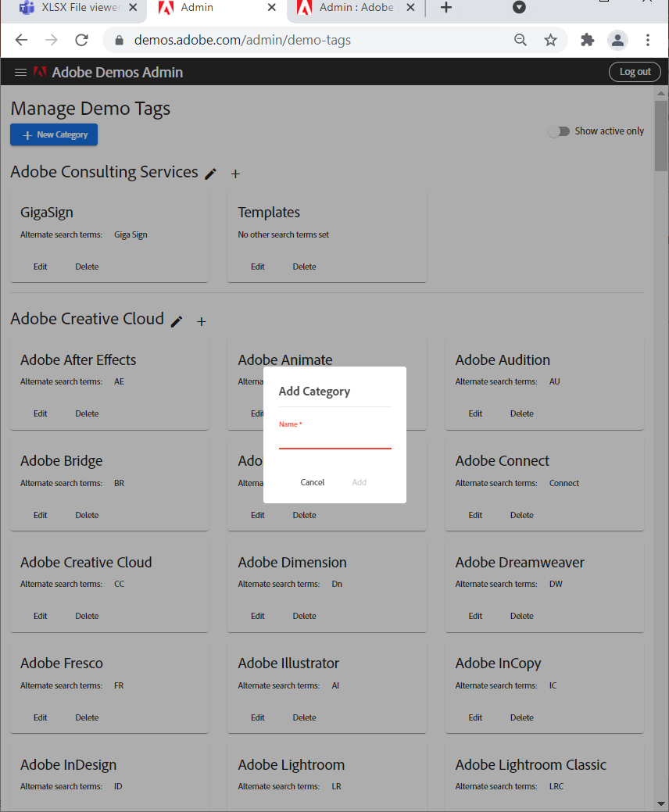Image resolution: width=669 pixels, height=812 pixels.
Task: Focus the Name input field
Action: click(335, 440)
